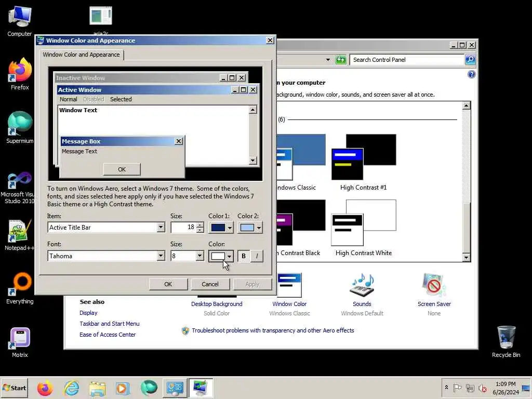Open the Display link under See also
Screen dimensions: 532x399
[x=88, y=313]
